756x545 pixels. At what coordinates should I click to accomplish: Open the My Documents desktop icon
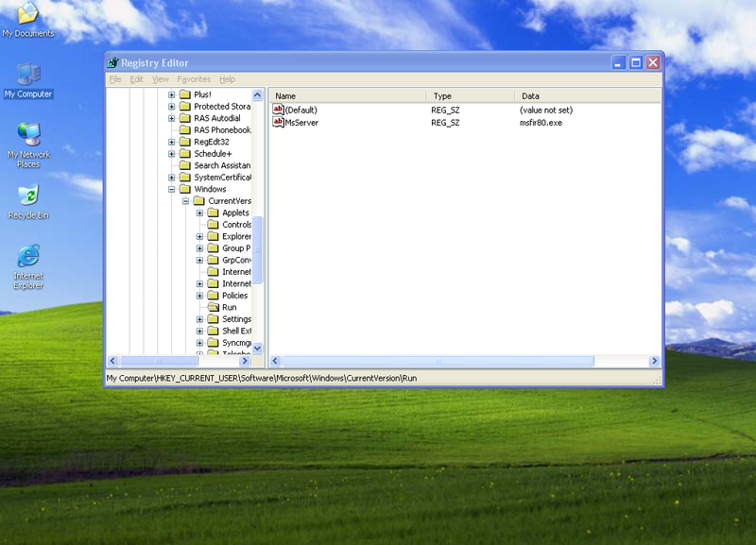coord(28,19)
